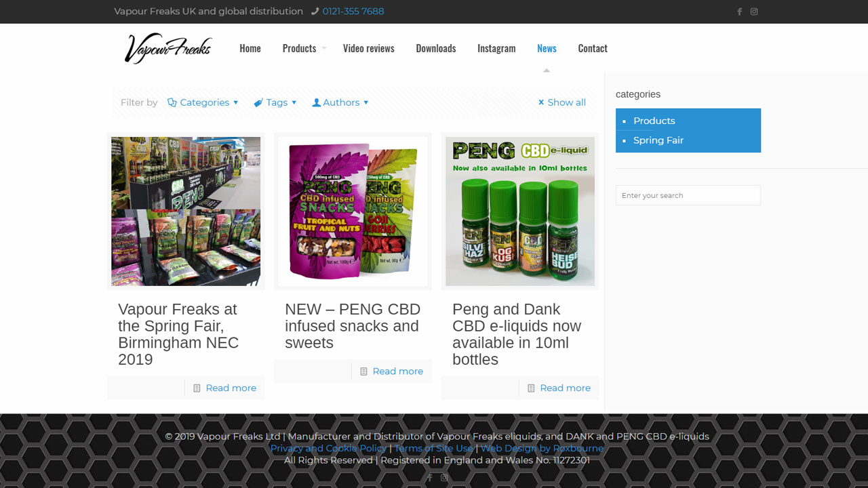Open the Video reviews page
The height and width of the screenshot is (488, 868).
tap(368, 48)
